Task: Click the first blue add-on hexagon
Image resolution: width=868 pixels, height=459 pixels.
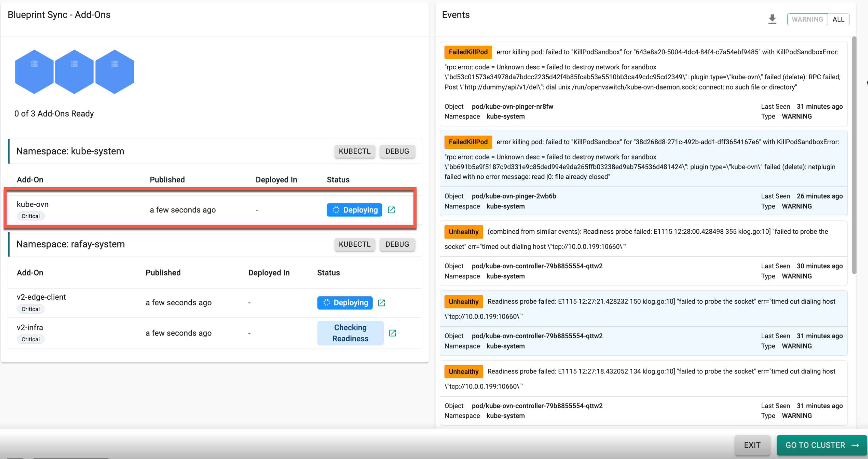Action: tap(34, 72)
